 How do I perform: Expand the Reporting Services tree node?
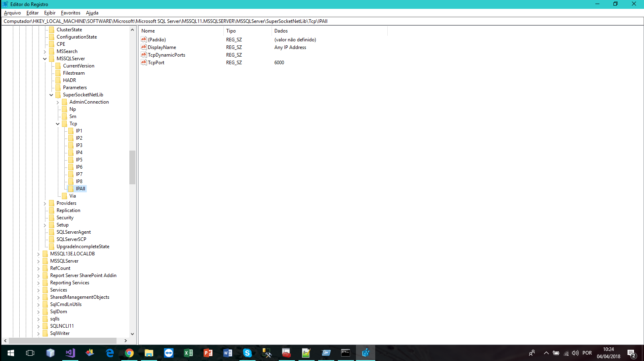click(x=38, y=283)
